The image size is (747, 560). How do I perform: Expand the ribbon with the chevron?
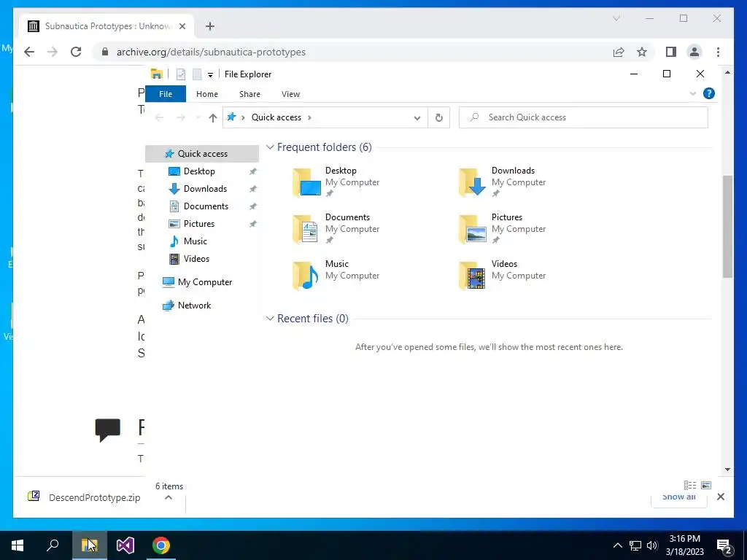coord(693,94)
